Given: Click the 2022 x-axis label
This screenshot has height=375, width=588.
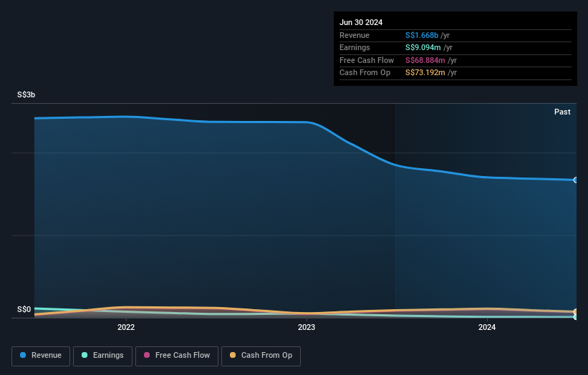Looking at the screenshot, I should (x=126, y=328).
